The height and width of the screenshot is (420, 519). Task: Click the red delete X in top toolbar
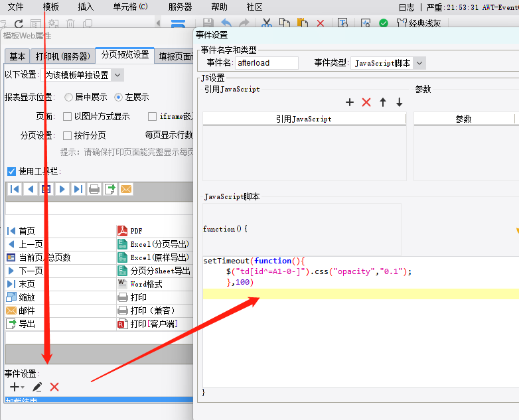[x=321, y=23]
